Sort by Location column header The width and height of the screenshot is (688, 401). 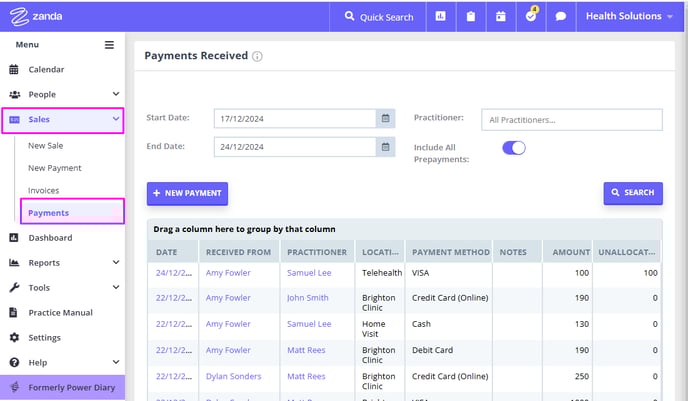380,252
